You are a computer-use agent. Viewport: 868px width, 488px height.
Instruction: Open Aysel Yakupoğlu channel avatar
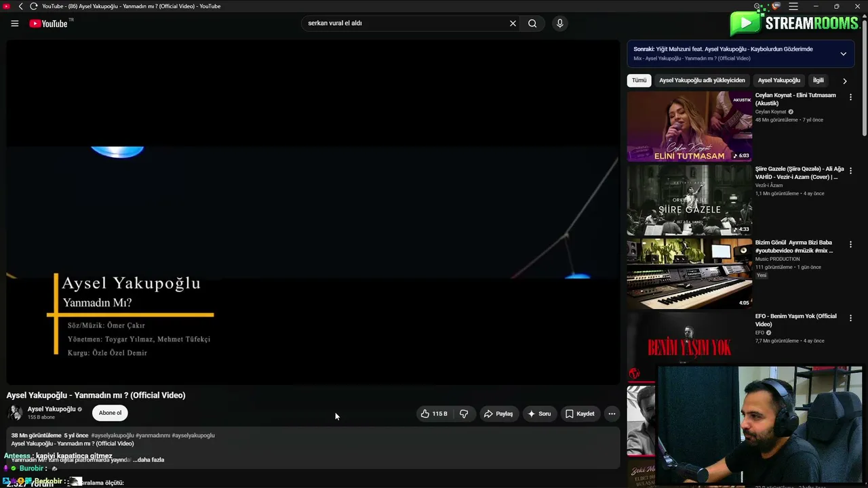pos(15,413)
